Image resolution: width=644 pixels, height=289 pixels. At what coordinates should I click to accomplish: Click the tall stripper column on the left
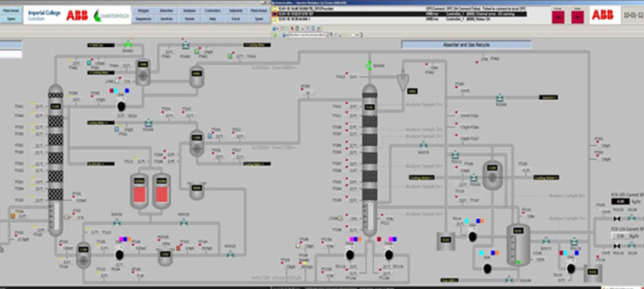tap(55, 155)
